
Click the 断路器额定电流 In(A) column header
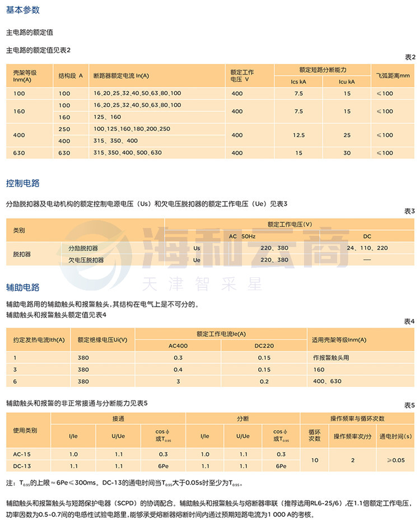[x=121, y=76]
